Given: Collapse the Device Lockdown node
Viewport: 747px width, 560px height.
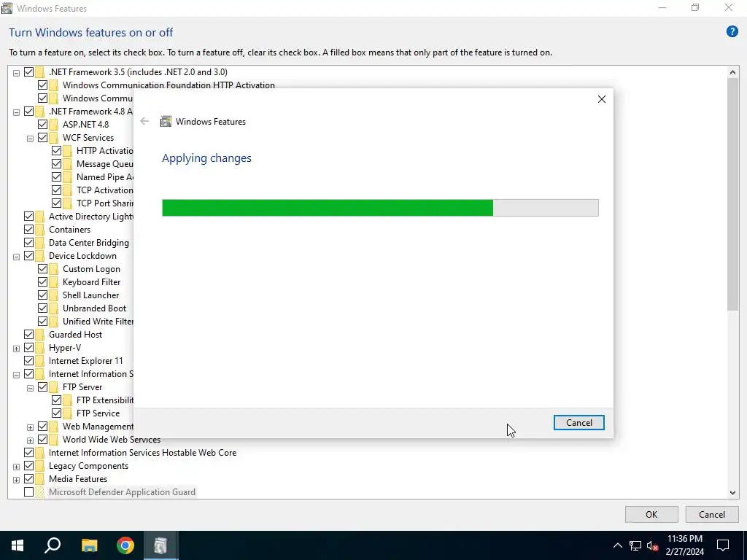Looking at the screenshot, I should 16,257.
